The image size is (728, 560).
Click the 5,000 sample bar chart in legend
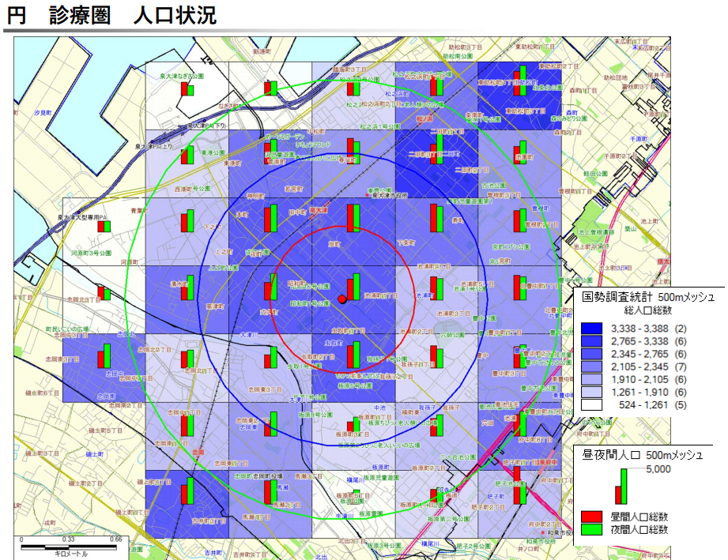tap(620, 487)
